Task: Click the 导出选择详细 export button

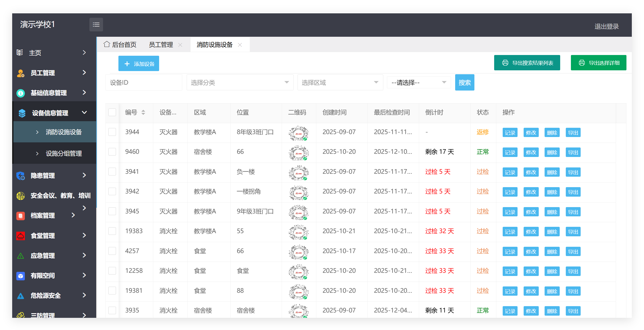Action: point(598,63)
